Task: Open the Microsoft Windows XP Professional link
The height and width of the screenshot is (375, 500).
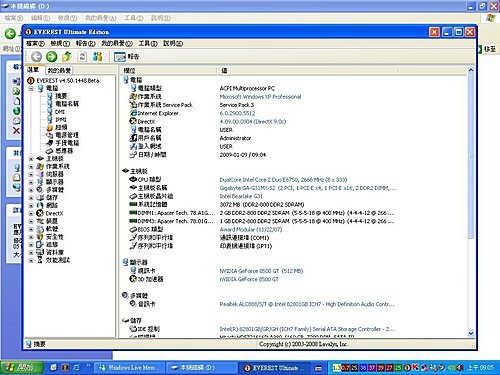Action: click(x=260, y=97)
